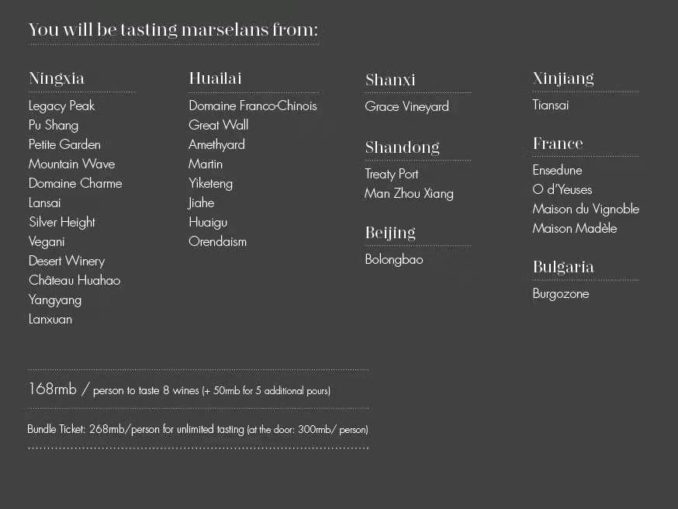Select Grace Vineyard under Shanxi
Image resolution: width=678 pixels, height=509 pixels.
tap(407, 107)
